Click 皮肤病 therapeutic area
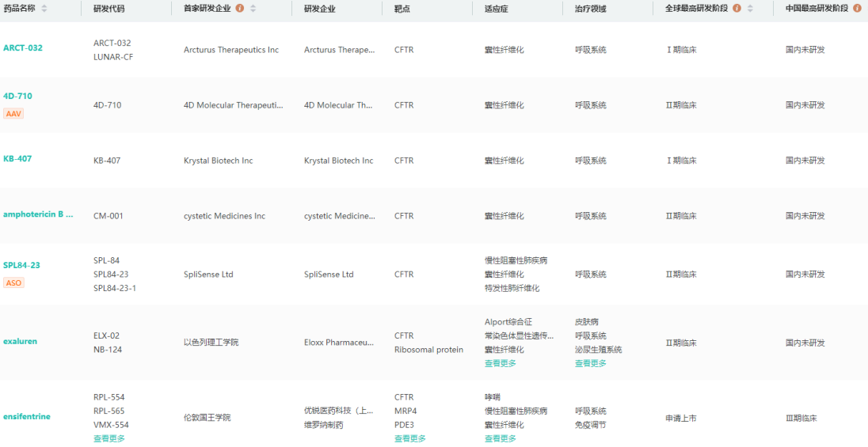The width and height of the screenshot is (868, 447). point(587,321)
